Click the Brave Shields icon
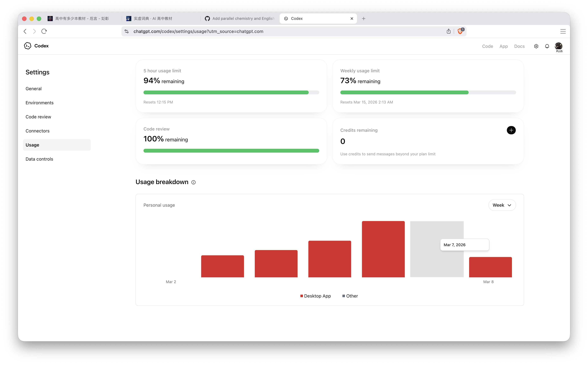The image size is (588, 365). point(460,31)
